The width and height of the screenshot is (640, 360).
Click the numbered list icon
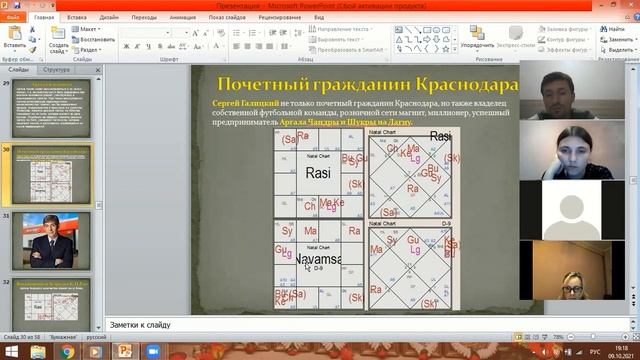point(253,33)
